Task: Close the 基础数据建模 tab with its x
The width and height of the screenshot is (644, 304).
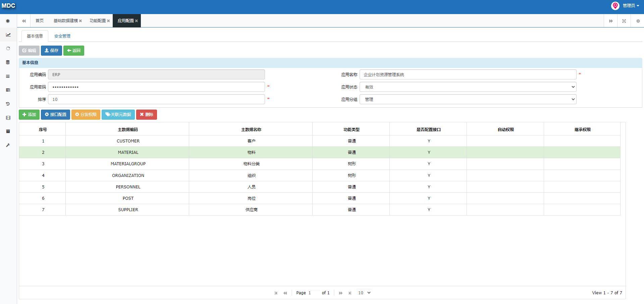Action: pyautogui.click(x=80, y=21)
